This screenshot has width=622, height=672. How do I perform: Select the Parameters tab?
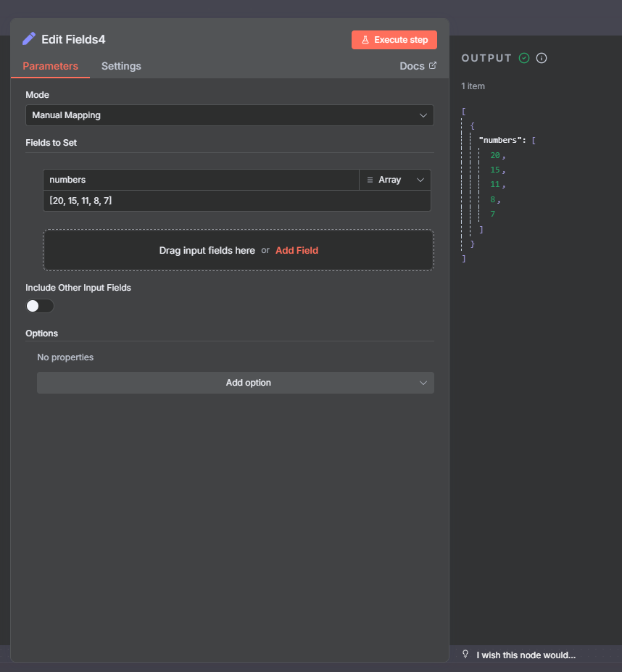pos(50,66)
